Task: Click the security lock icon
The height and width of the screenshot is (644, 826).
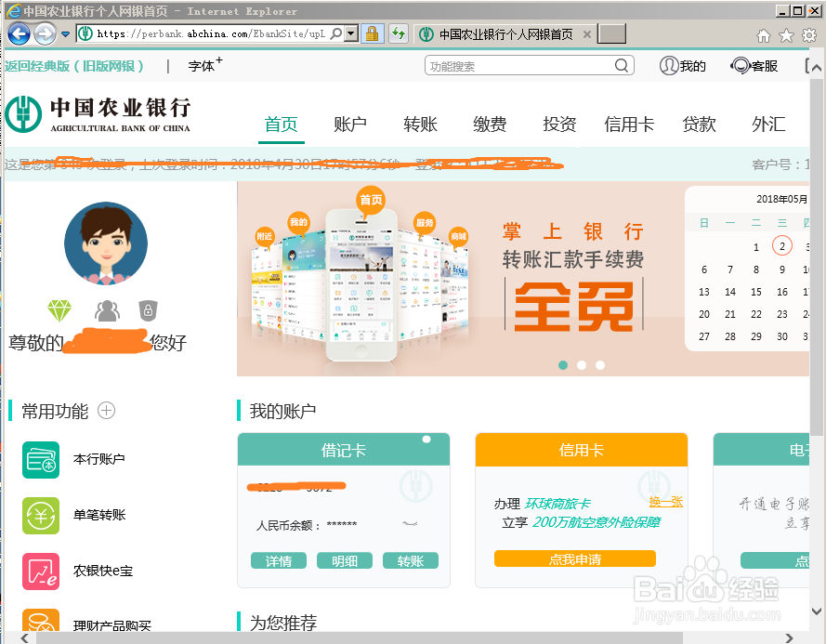Action: coord(372,33)
